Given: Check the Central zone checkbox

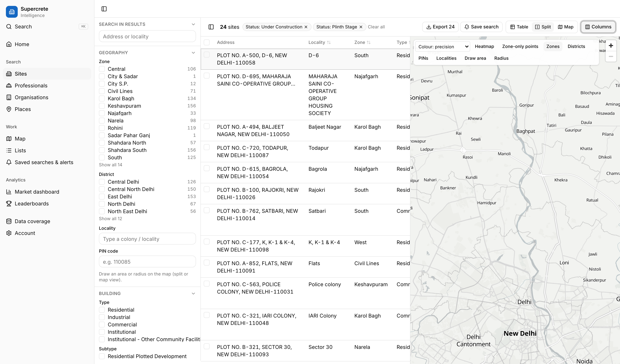Looking at the screenshot, I should (102, 69).
